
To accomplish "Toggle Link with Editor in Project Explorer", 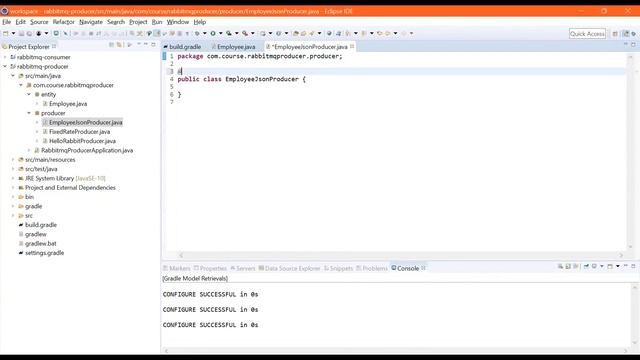I will click(x=120, y=45).
